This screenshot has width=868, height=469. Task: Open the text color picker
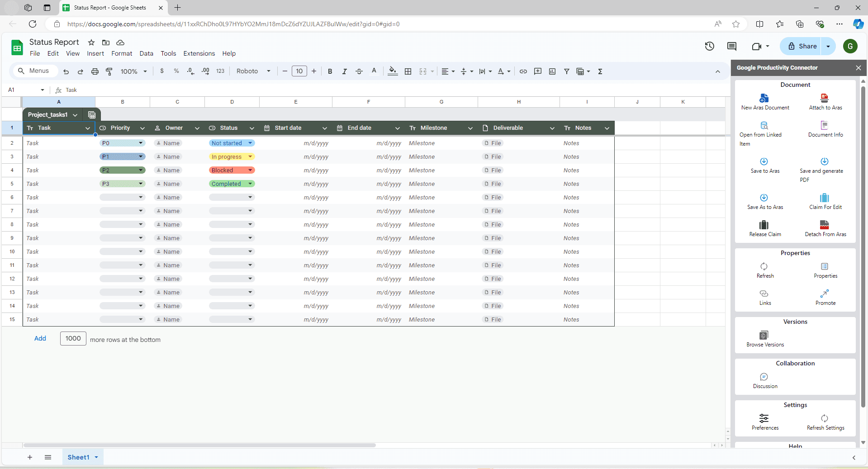[374, 71]
